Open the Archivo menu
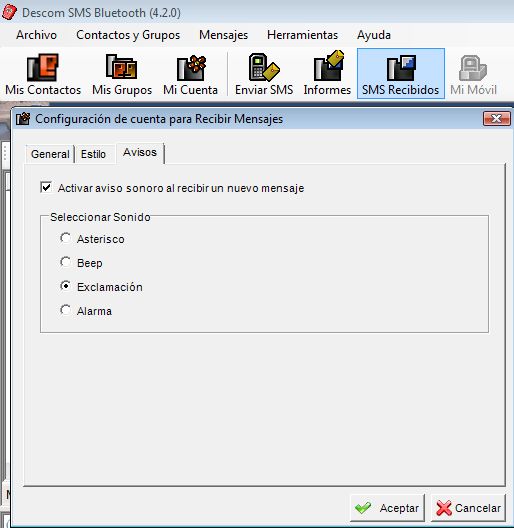 (36, 35)
